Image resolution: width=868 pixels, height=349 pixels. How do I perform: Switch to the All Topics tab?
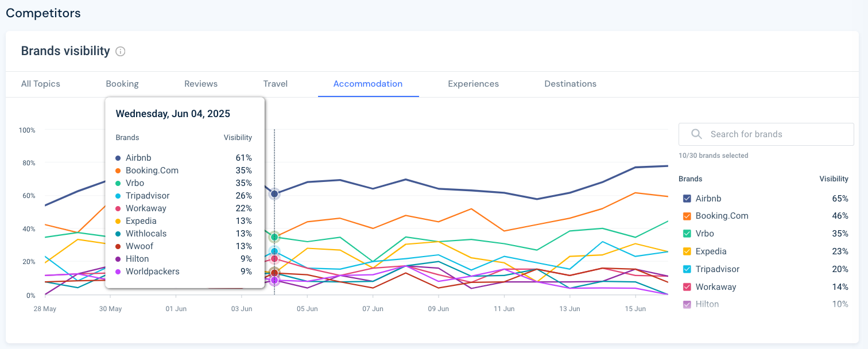41,84
